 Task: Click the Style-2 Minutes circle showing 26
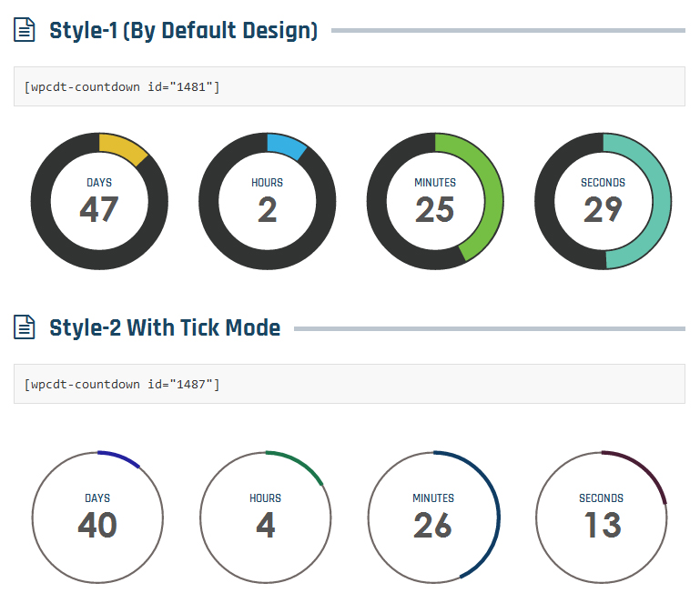433,518
